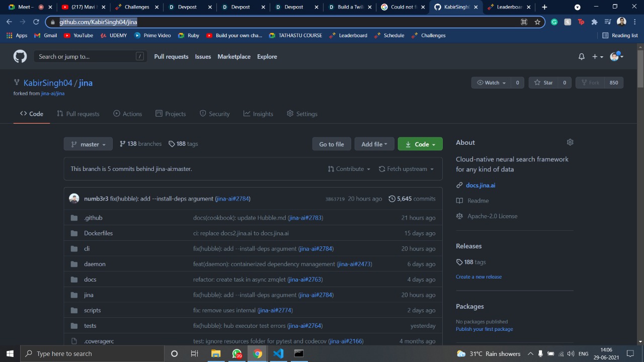This screenshot has height=362, width=644.
Task: Star this repository
Action: click(x=543, y=82)
